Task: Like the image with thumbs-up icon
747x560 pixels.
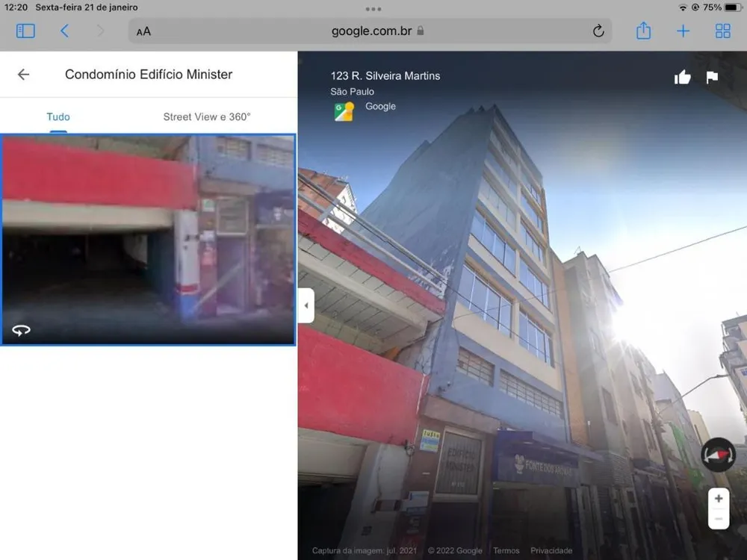Action: point(682,77)
